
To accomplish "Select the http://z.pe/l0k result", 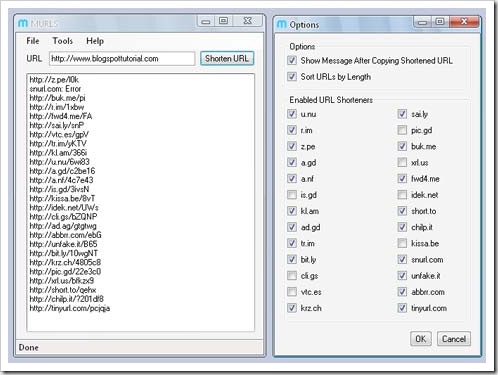I will 54,80.
